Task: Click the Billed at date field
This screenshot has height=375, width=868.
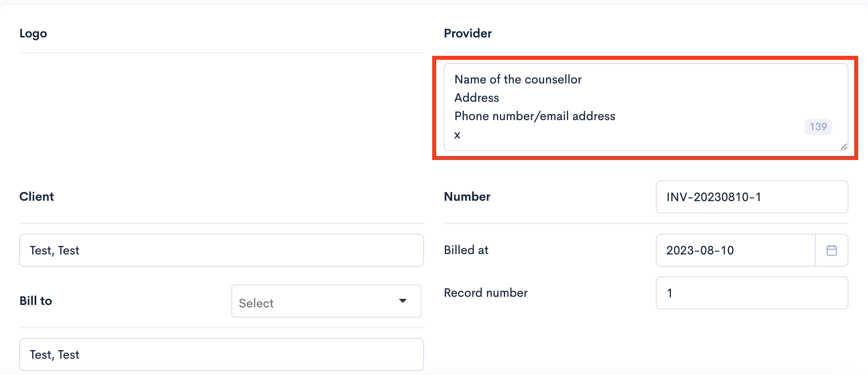Action: (736, 250)
